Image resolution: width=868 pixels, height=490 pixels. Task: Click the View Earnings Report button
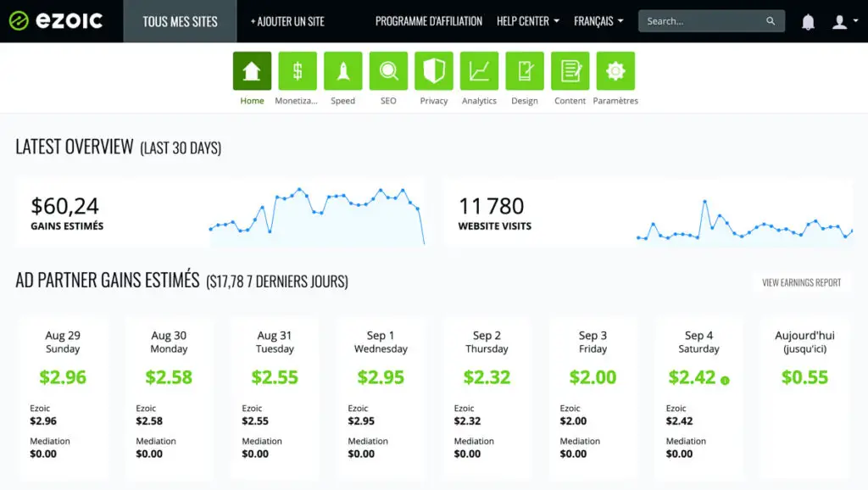click(x=801, y=282)
